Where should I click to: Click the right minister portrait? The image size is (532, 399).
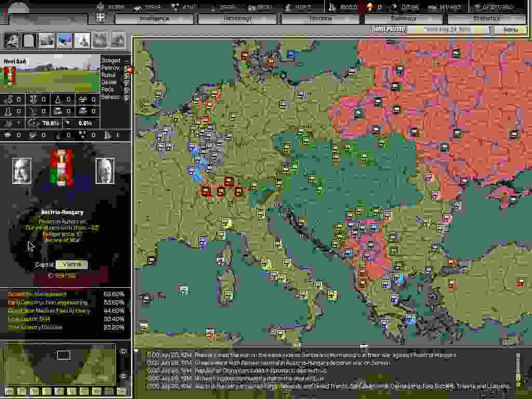tap(104, 170)
